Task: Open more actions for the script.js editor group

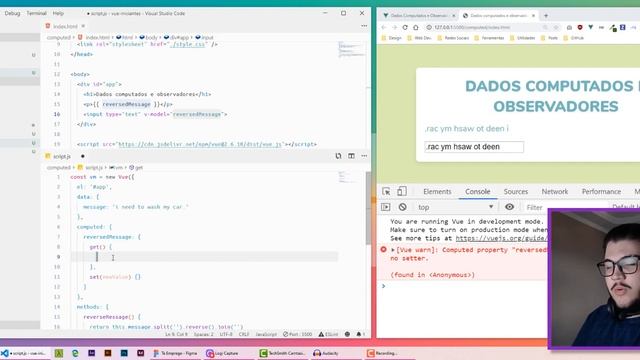Action: pyautogui.click(x=364, y=156)
